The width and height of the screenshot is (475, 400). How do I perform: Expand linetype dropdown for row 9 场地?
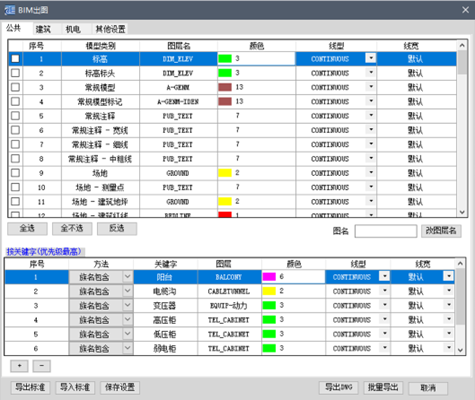371,172
